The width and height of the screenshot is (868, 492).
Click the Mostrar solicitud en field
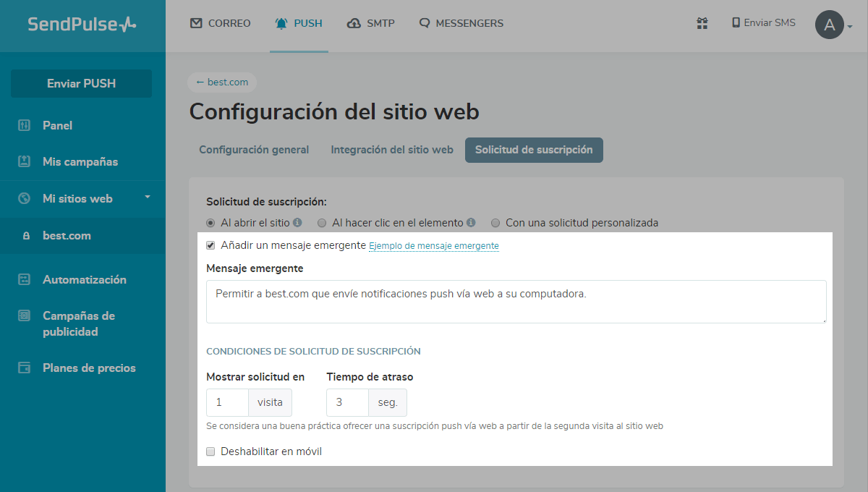(227, 402)
